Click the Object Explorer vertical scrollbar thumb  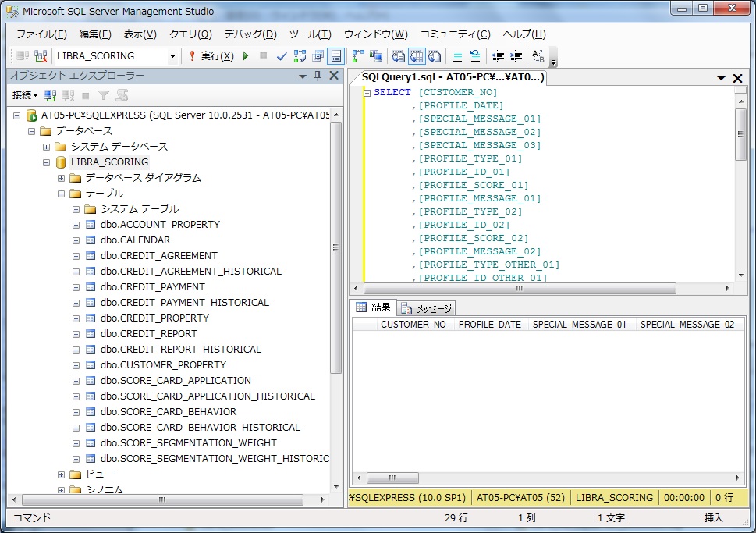335,247
